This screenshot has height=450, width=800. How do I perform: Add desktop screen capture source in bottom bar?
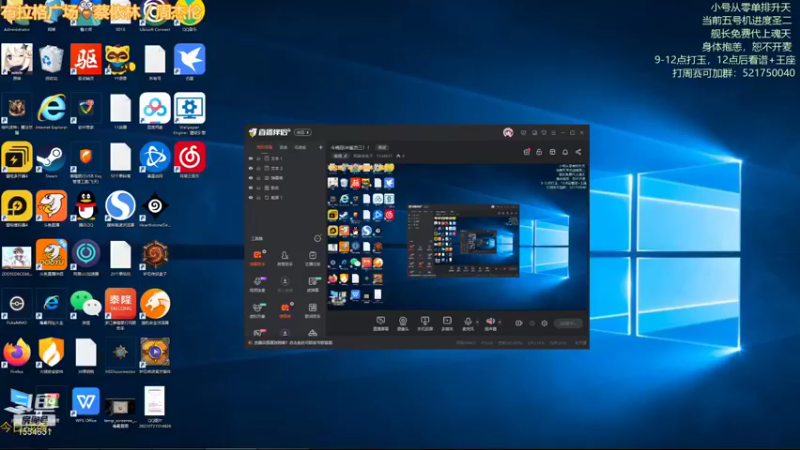coord(381,323)
